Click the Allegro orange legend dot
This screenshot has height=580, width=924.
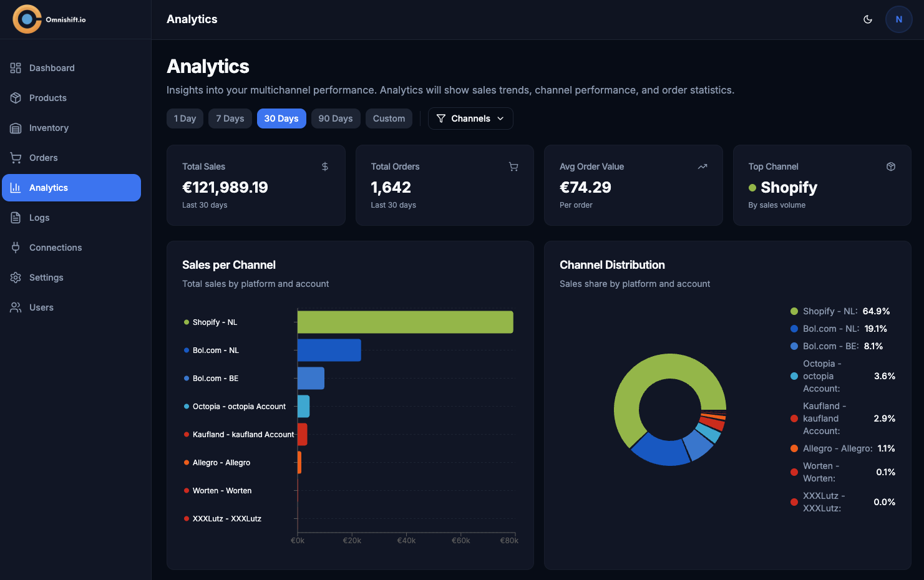point(794,448)
